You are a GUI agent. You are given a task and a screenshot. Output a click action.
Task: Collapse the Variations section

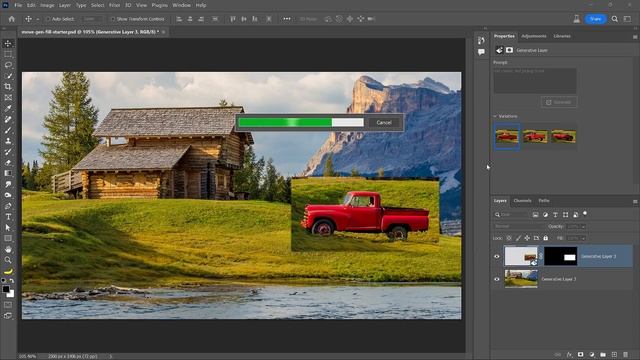click(x=495, y=116)
